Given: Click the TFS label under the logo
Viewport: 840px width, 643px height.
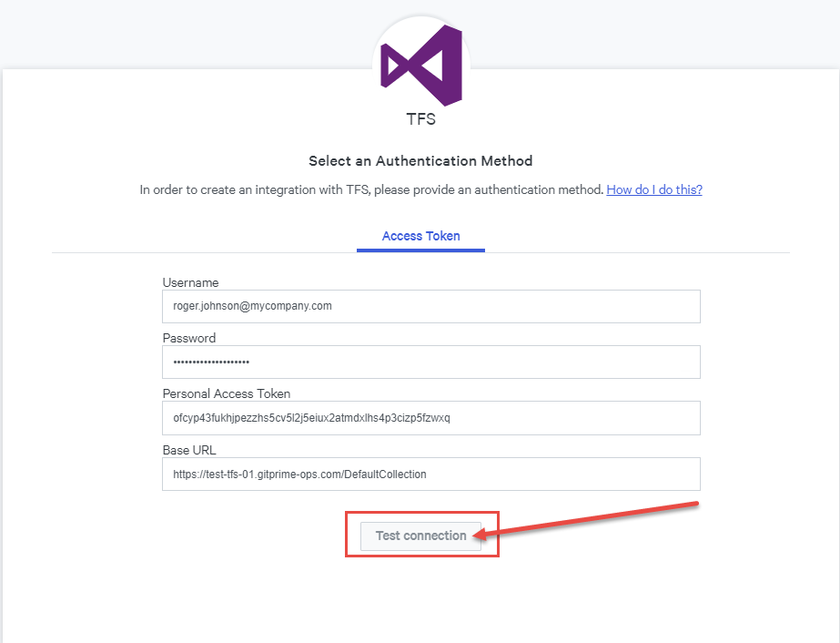Looking at the screenshot, I should 421,119.
